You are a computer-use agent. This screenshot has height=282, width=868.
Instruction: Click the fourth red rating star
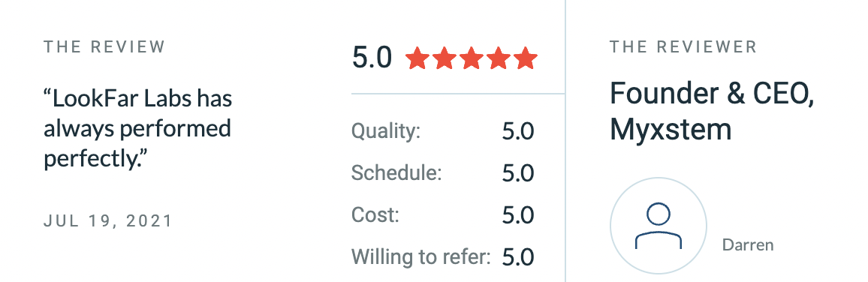(x=499, y=58)
